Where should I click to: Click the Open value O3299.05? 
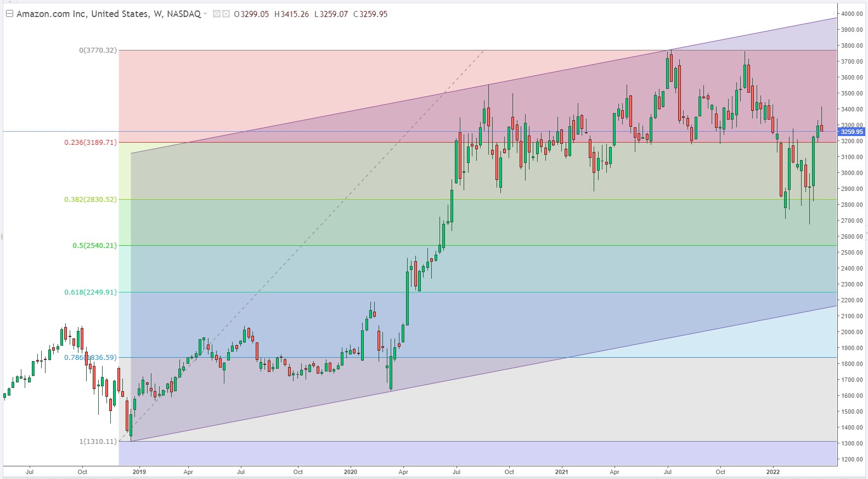(251, 14)
